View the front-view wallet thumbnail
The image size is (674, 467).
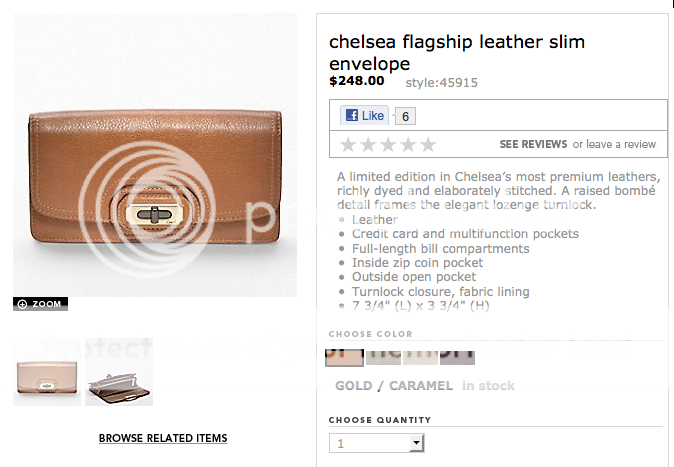pos(47,372)
